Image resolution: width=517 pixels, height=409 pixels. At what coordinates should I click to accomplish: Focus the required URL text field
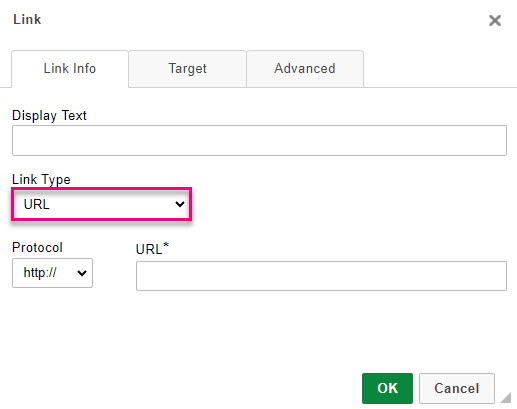pyautogui.click(x=321, y=276)
